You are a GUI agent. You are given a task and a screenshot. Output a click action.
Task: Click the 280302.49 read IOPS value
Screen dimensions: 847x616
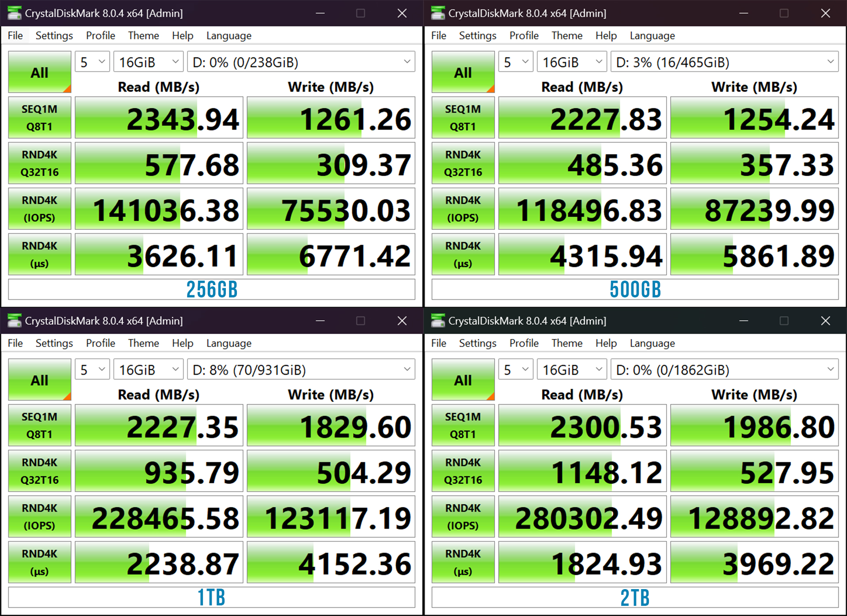(x=582, y=517)
